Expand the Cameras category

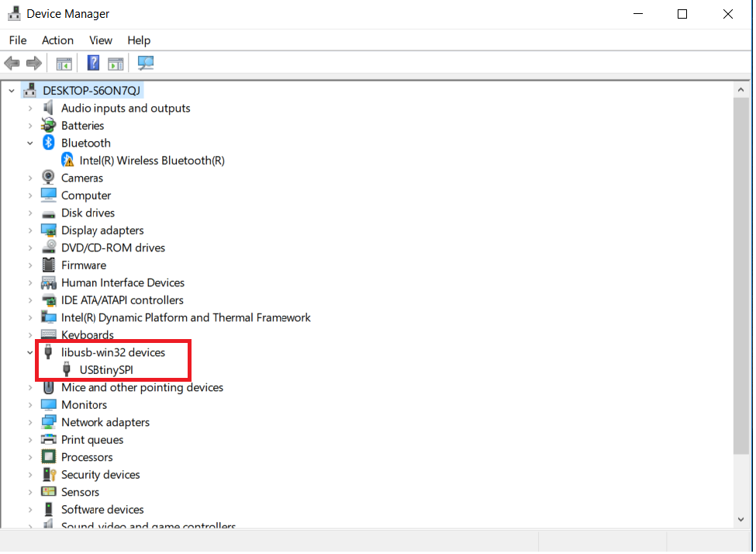pyautogui.click(x=30, y=178)
